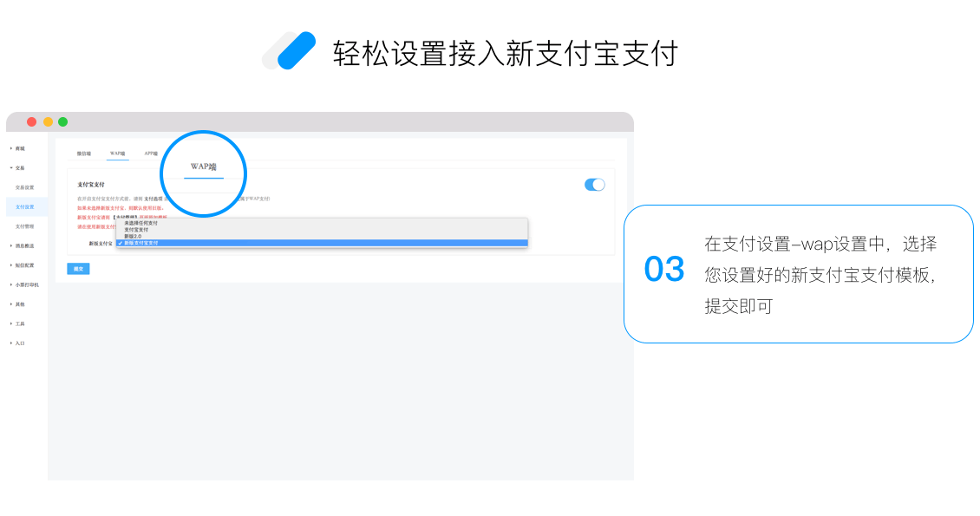The width and height of the screenshot is (980, 516).
Task: Expand the 入口 sidebar menu
Action: (19, 343)
